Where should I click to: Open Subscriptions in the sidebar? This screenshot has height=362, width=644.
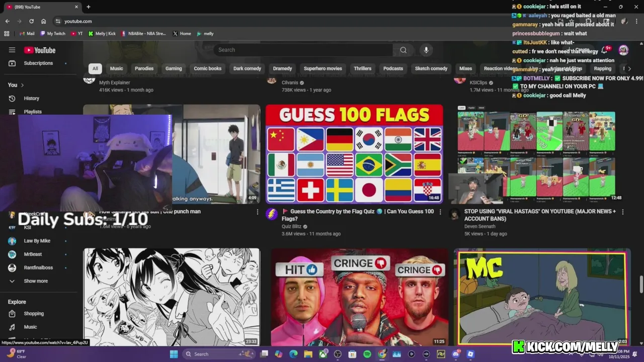pyautogui.click(x=38, y=63)
